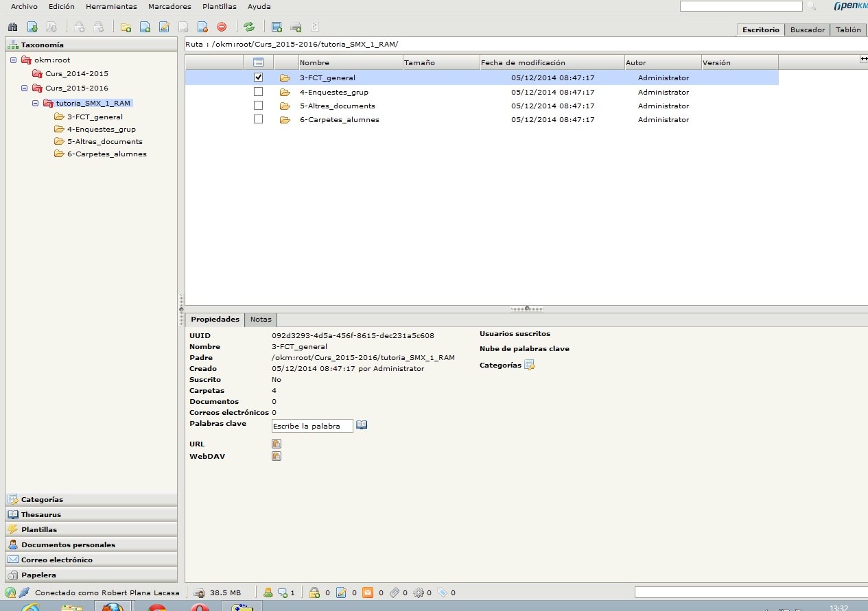Click the scanner icon in toolbar

coord(296,27)
